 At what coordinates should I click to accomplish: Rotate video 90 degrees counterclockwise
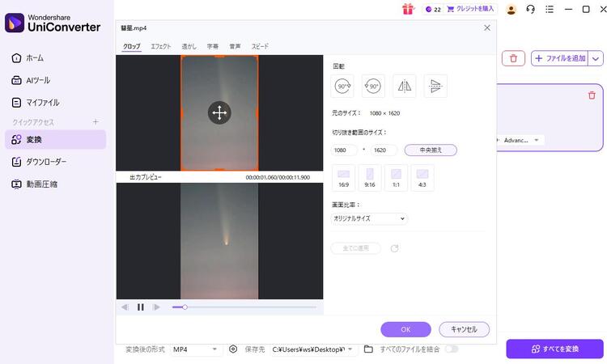(x=373, y=86)
